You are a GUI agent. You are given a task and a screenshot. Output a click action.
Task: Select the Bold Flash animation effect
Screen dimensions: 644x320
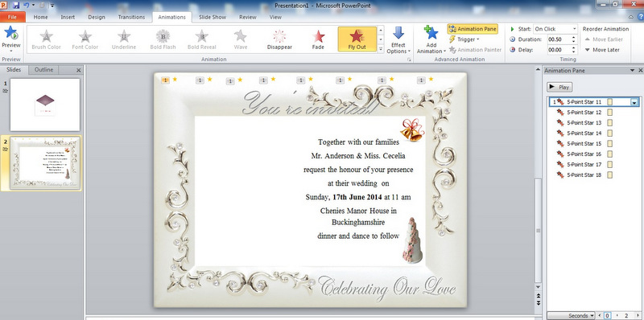163,39
